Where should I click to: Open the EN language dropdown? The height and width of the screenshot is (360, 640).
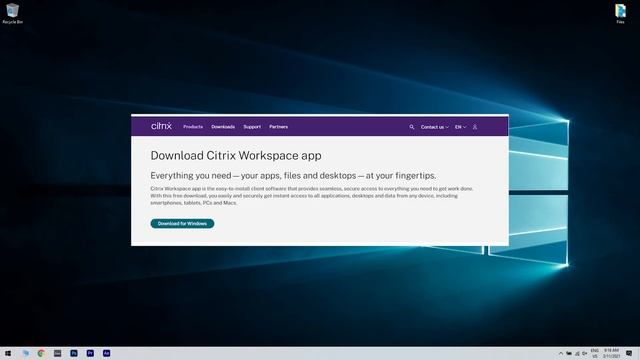[460, 127]
